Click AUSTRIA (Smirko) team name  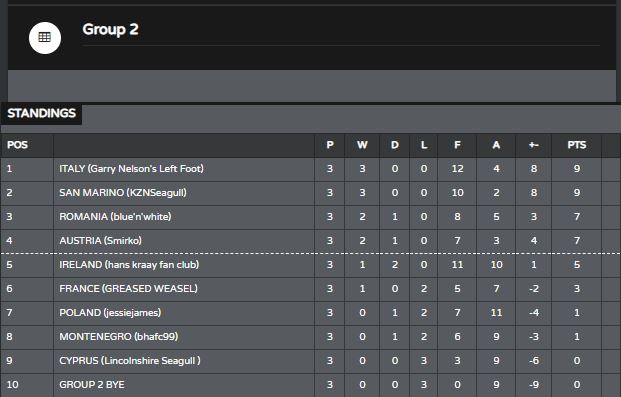pos(100,240)
